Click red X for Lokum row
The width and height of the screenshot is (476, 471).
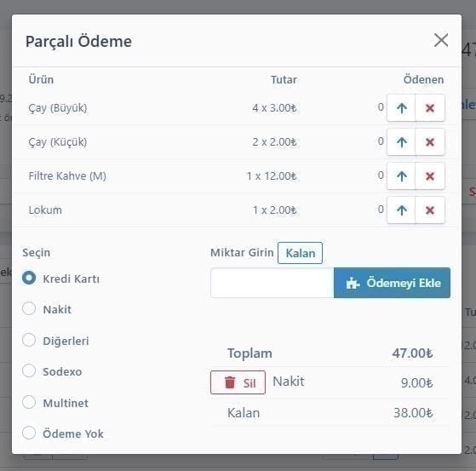point(430,210)
